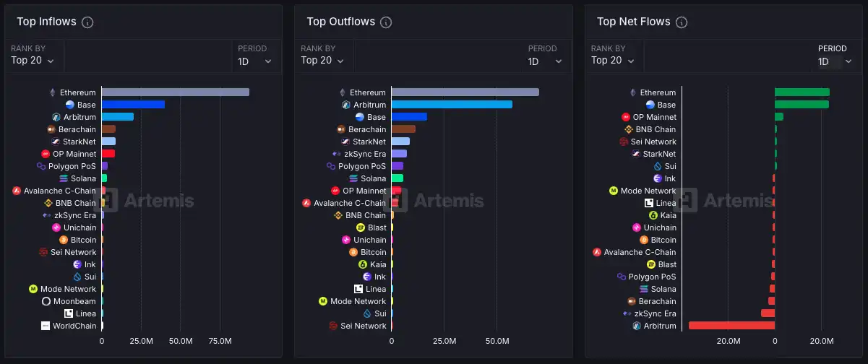The width and height of the screenshot is (868, 364).
Task: Click Blast icon in Top Outflows chart
Action: [x=361, y=227]
